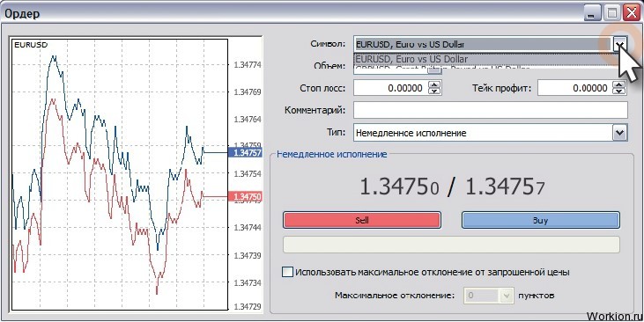This screenshot has height=322, width=644.
Task: Increase Тейк профит with up spinner arrow
Action: (618, 84)
